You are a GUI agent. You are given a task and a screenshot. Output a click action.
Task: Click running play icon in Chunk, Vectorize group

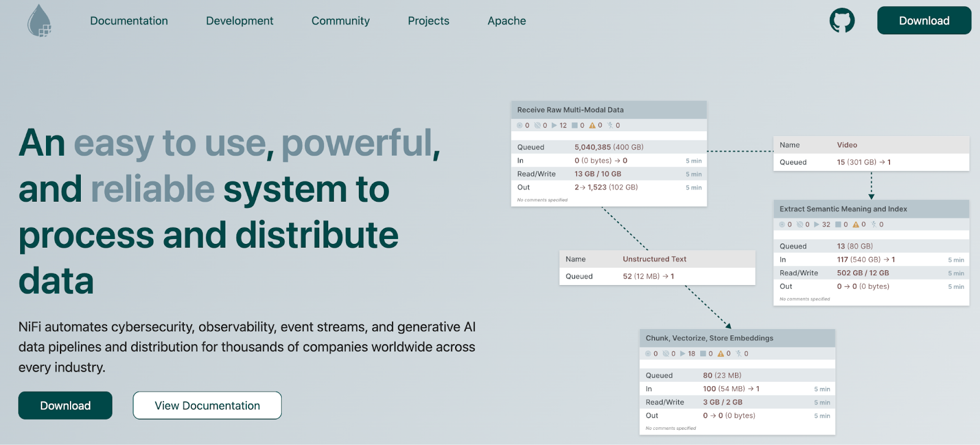point(683,354)
